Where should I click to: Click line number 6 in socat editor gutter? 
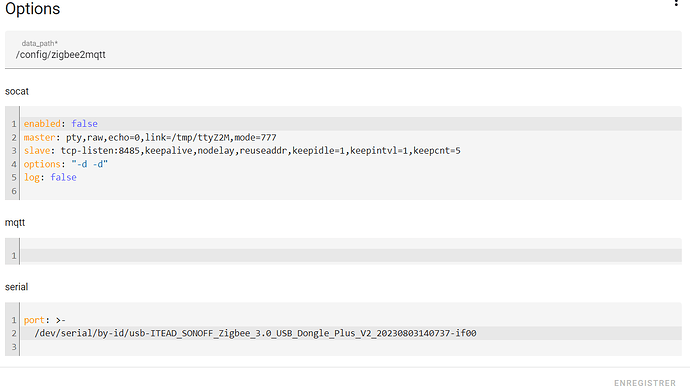(14, 191)
